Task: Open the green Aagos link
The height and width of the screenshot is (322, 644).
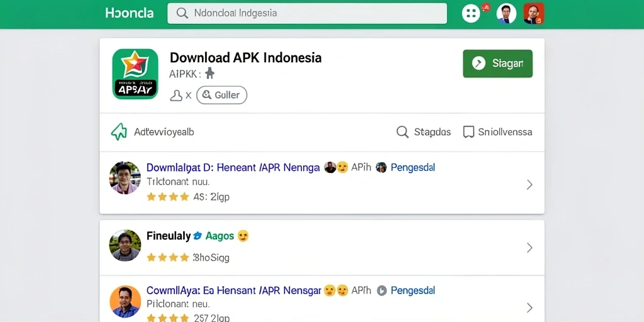Action: coord(219,236)
